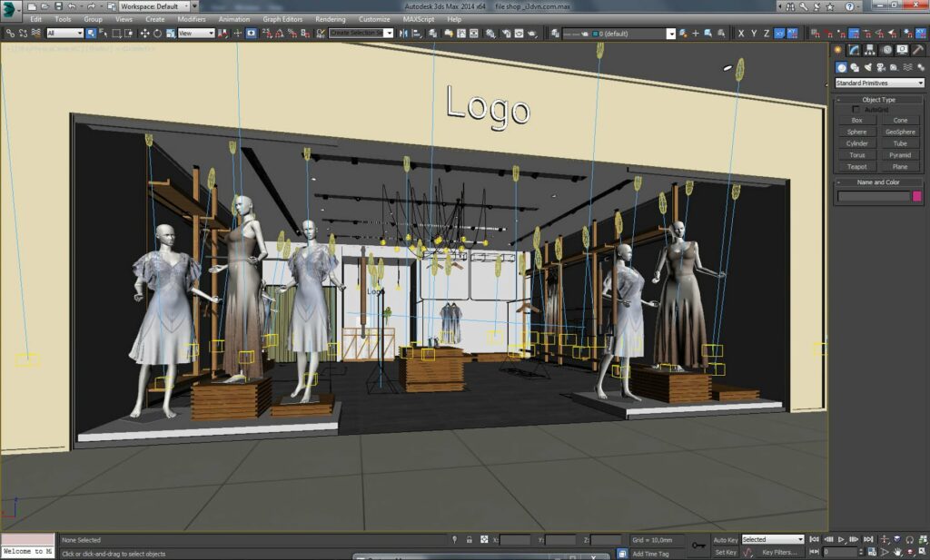The image size is (930, 560).
Task: Click the Orbit viewport navigation icon
Action: tap(910, 553)
